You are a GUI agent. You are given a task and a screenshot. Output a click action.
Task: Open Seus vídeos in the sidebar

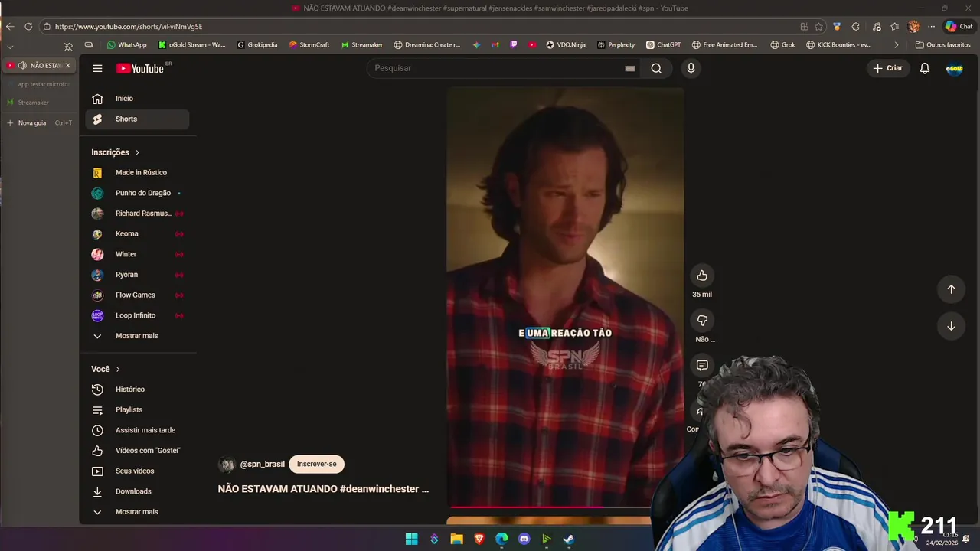(x=138, y=471)
